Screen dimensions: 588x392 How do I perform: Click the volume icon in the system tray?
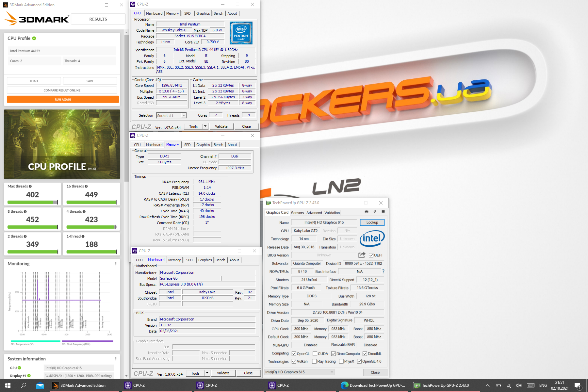(x=519, y=385)
